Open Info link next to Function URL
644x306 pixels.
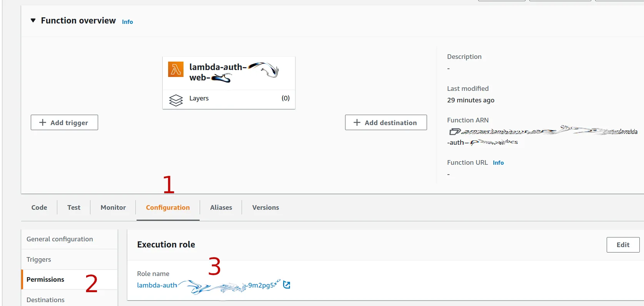pyautogui.click(x=498, y=163)
